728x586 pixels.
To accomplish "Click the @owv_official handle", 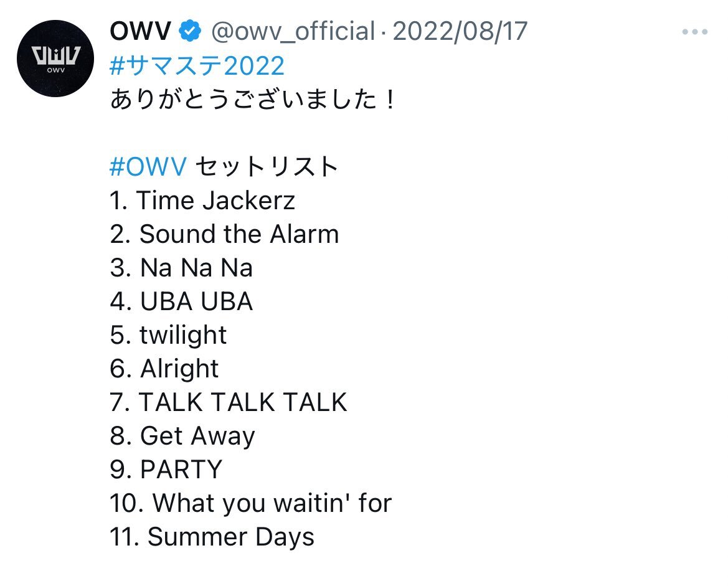I will (293, 31).
